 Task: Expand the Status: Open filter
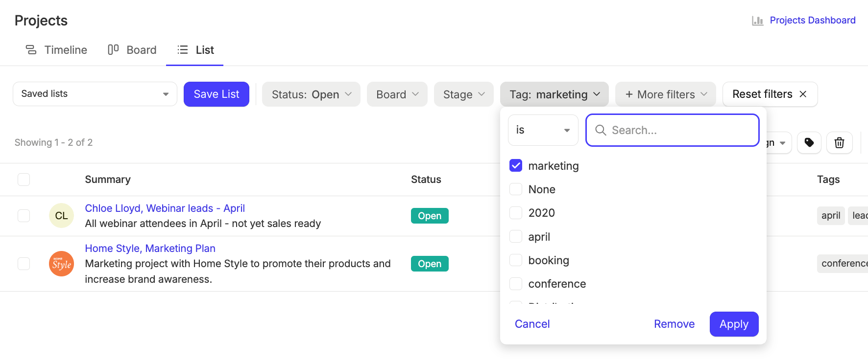(x=311, y=94)
